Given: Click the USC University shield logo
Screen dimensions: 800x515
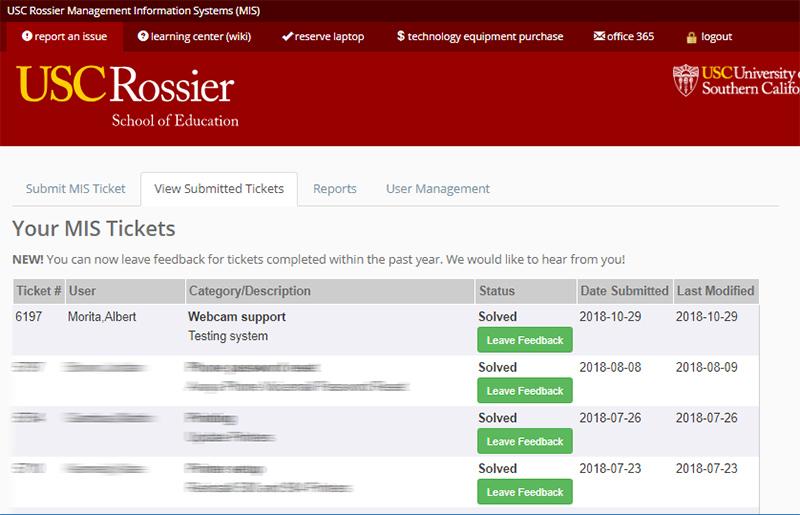Looking at the screenshot, I should pyautogui.click(x=686, y=81).
